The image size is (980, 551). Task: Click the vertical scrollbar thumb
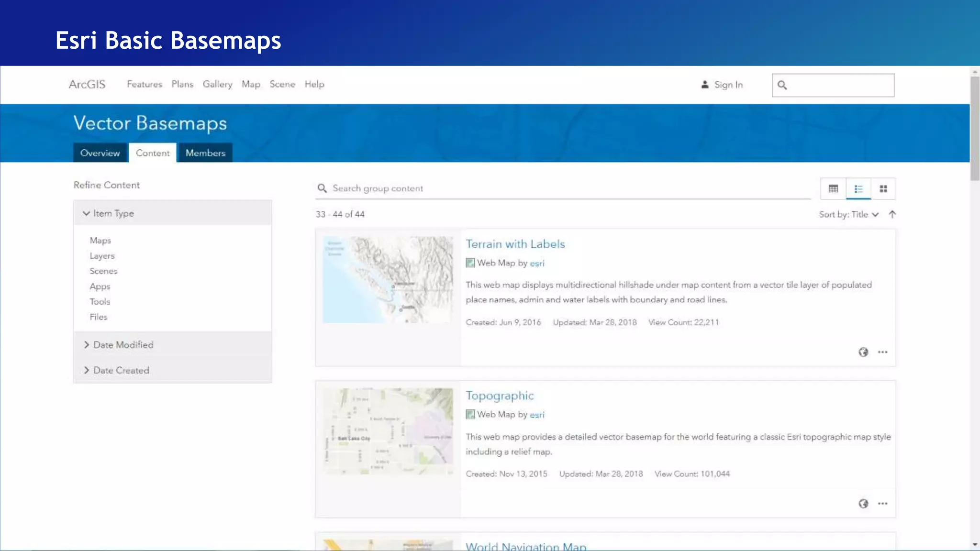(x=975, y=128)
